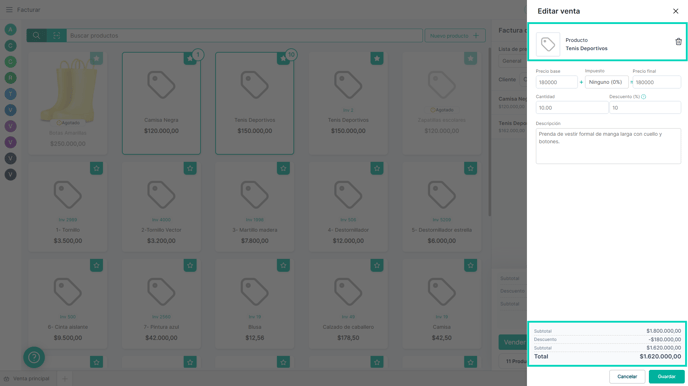Click the sidebar avatar lettered T
Image resolution: width=688 pixels, height=386 pixels.
(11, 94)
